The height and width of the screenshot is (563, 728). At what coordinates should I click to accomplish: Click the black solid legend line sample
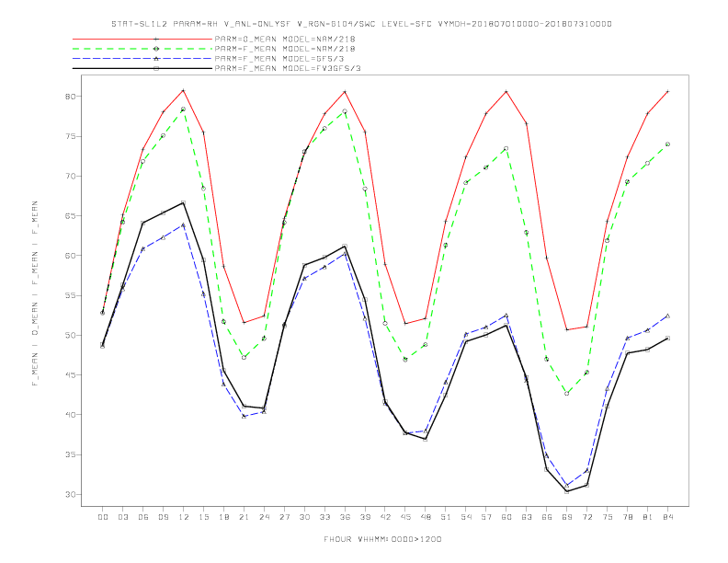[142, 68]
